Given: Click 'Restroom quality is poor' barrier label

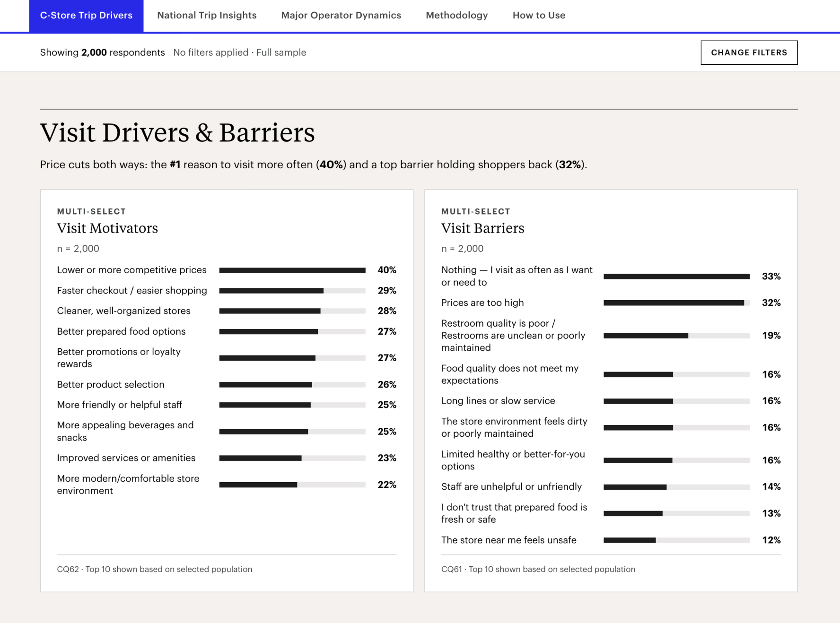Looking at the screenshot, I should [x=513, y=336].
